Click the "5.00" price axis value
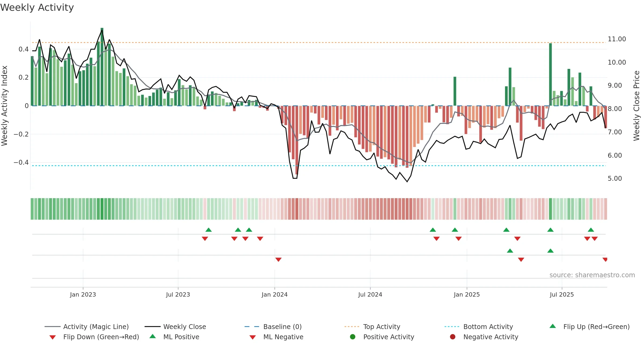644x362 pixels. pos(615,179)
